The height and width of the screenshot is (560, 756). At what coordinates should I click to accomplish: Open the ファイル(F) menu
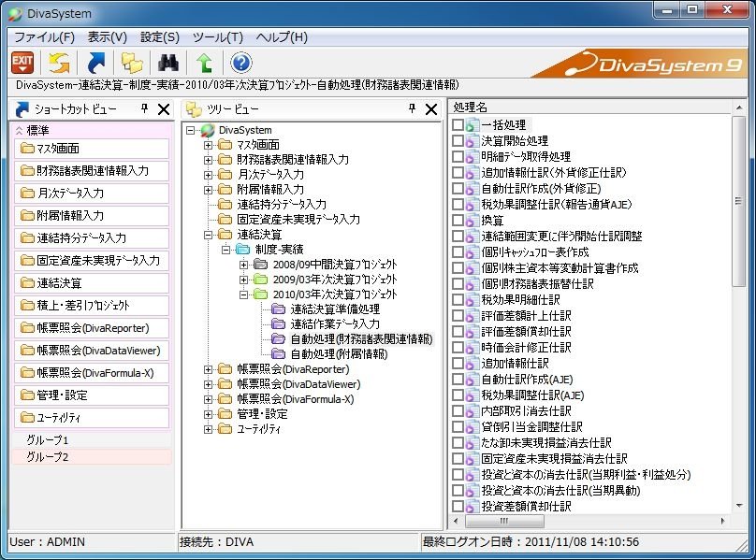tap(44, 37)
